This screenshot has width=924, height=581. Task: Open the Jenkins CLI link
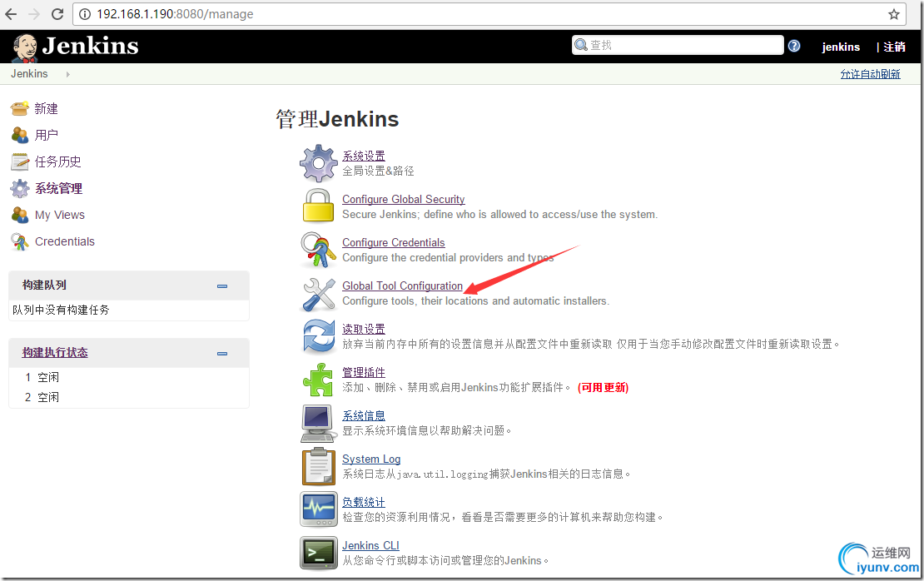(x=370, y=546)
